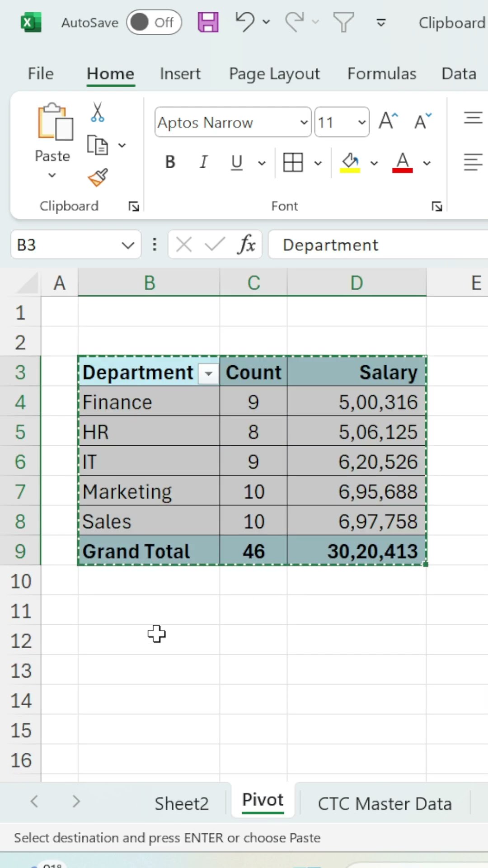
Task: Apply the yellow fill color
Action: (350, 162)
